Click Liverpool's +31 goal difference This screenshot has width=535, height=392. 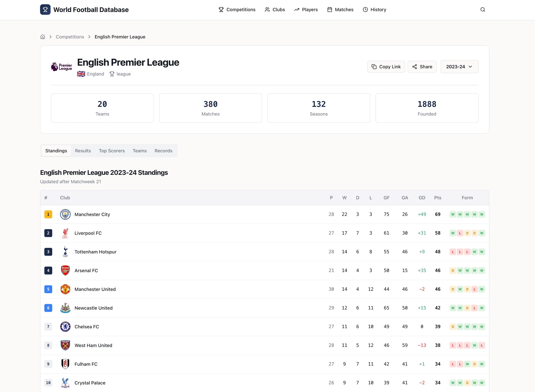[x=422, y=233]
